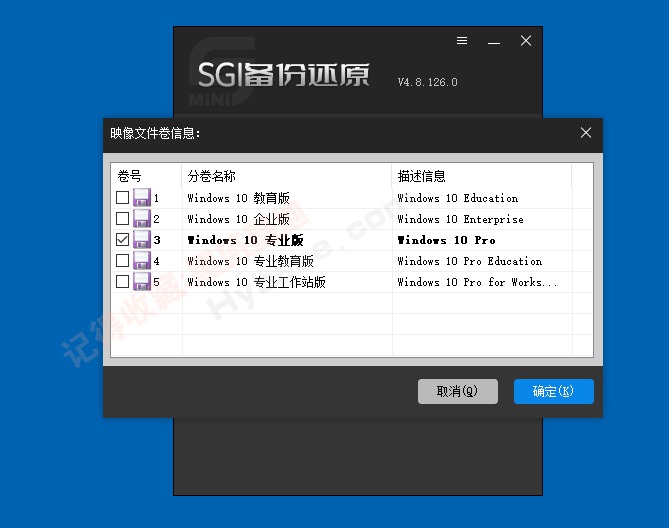Image resolution: width=669 pixels, height=528 pixels.
Task: Click the 分卷名称 column header
Action: (x=287, y=176)
